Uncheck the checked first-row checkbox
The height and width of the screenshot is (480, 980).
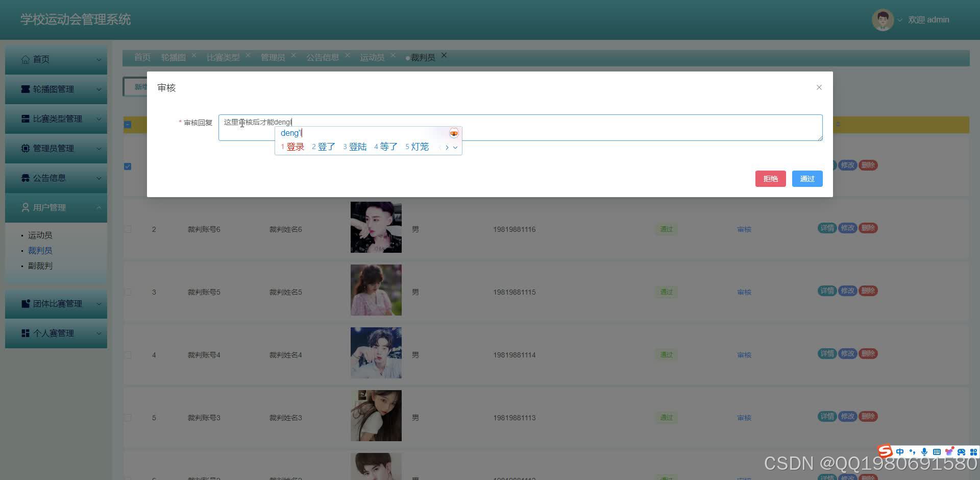128,166
